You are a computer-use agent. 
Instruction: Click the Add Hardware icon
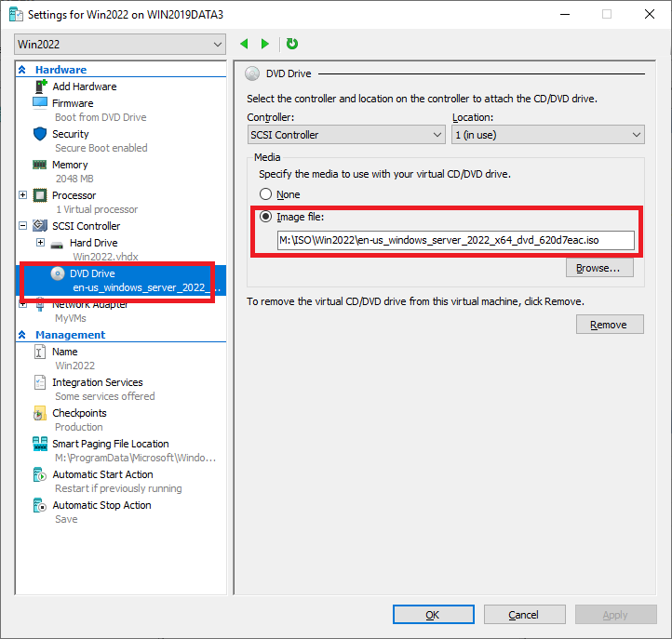(x=40, y=87)
